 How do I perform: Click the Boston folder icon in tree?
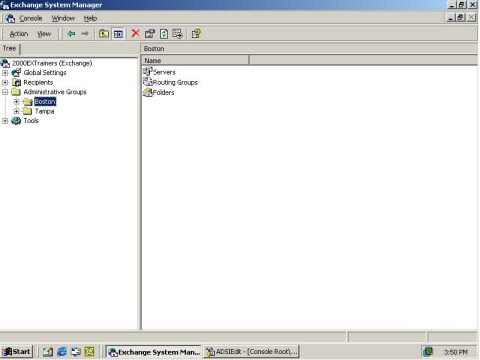click(28, 102)
